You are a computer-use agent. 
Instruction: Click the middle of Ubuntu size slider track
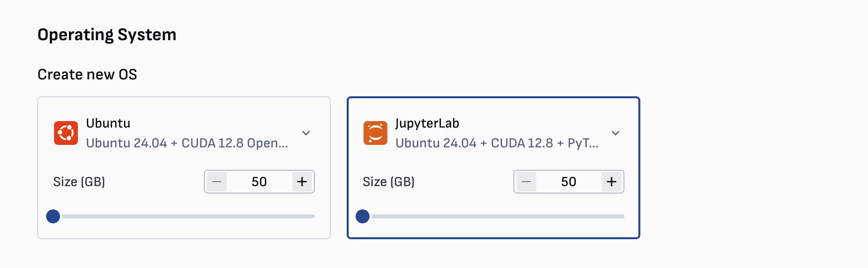[x=184, y=216]
